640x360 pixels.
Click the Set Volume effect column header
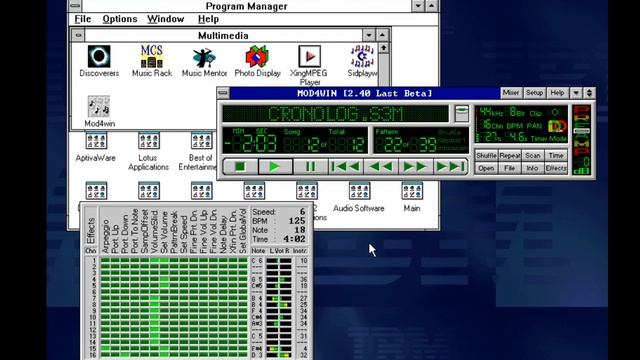pos(164,231)
